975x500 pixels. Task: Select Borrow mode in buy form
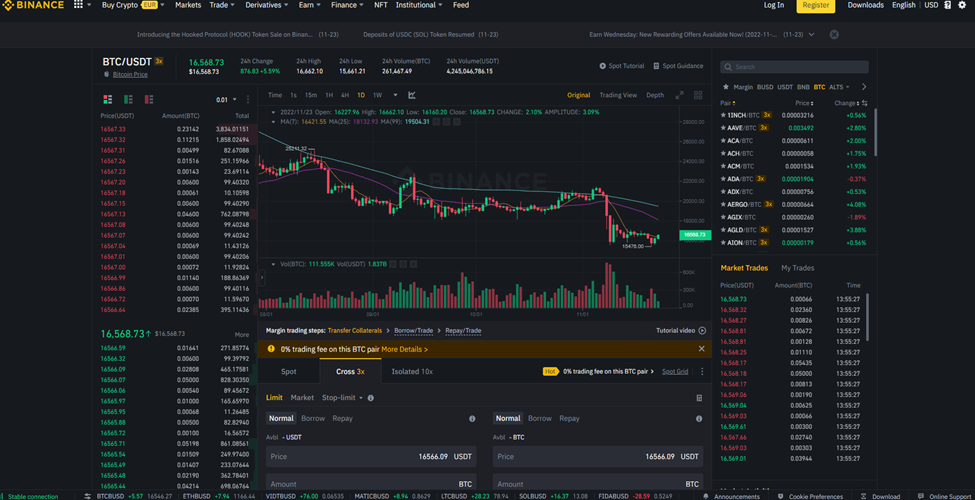pos(313,419)
